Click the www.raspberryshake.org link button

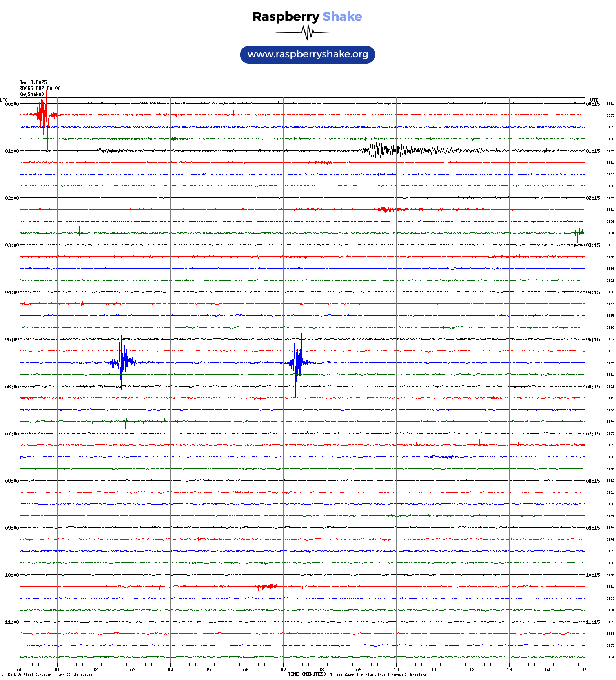pyautogui.click(x=307, y=55)
